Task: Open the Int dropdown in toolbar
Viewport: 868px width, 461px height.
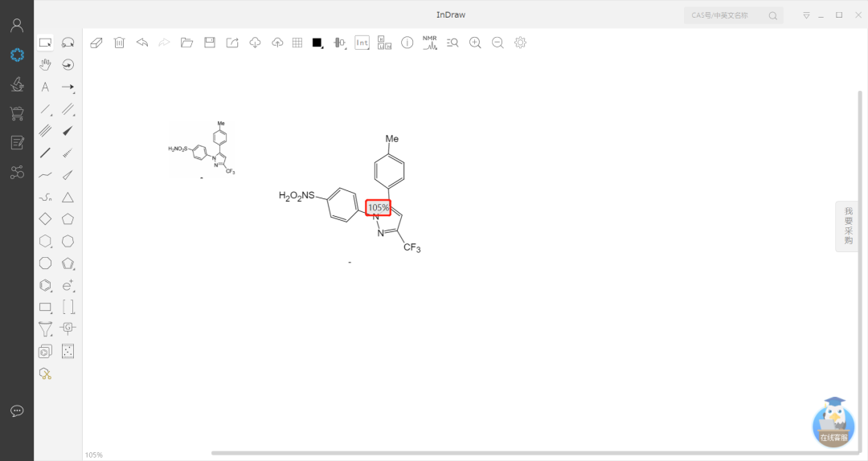Action: 362,43
